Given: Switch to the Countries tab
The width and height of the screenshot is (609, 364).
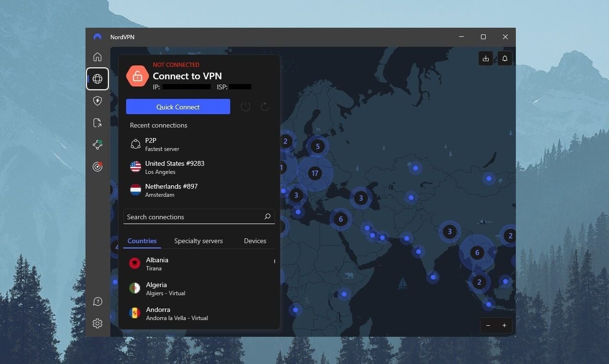Looking at the screenshot, I should (x=142, y=241).
